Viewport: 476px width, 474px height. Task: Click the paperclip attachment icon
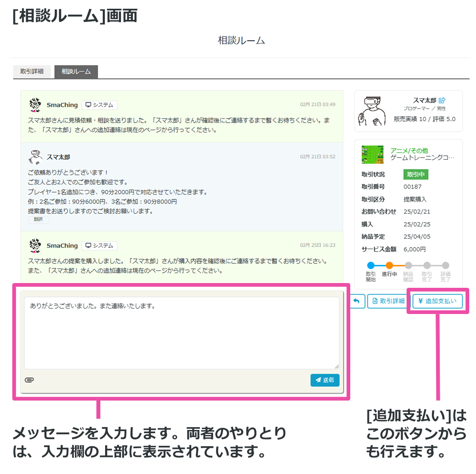tap(29, 380)
